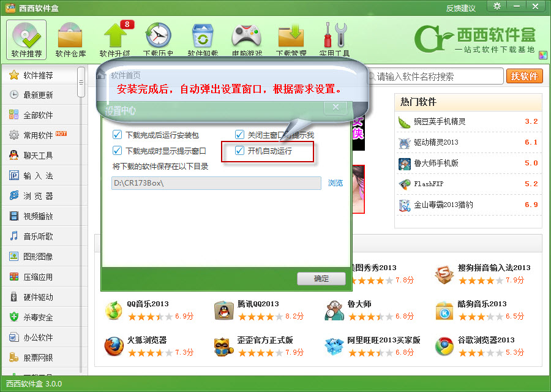This screenshot has height=392, width=551.
Task: Open the 下载历史 clock icon
Action: (159, 39)
